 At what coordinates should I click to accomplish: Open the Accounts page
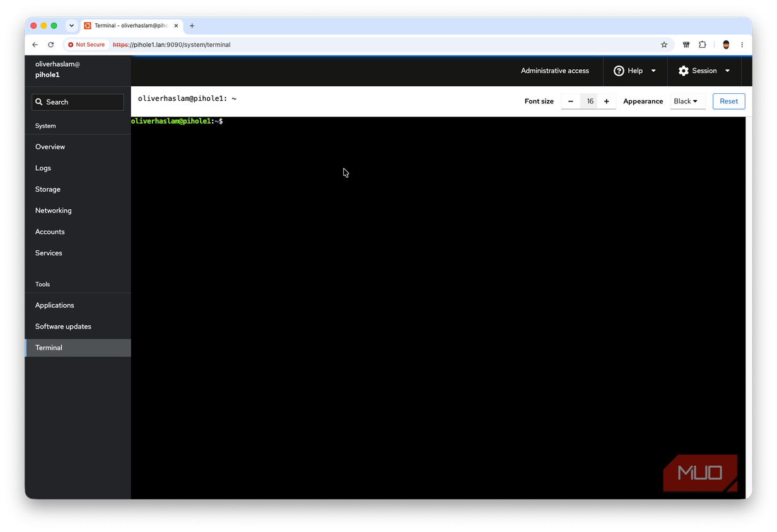coord(78,232)
